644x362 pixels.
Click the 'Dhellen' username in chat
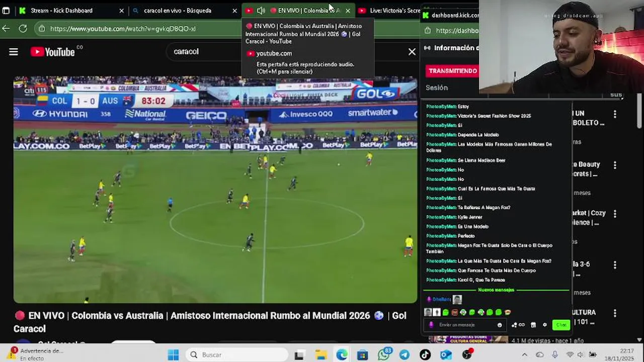coord(441,300)
